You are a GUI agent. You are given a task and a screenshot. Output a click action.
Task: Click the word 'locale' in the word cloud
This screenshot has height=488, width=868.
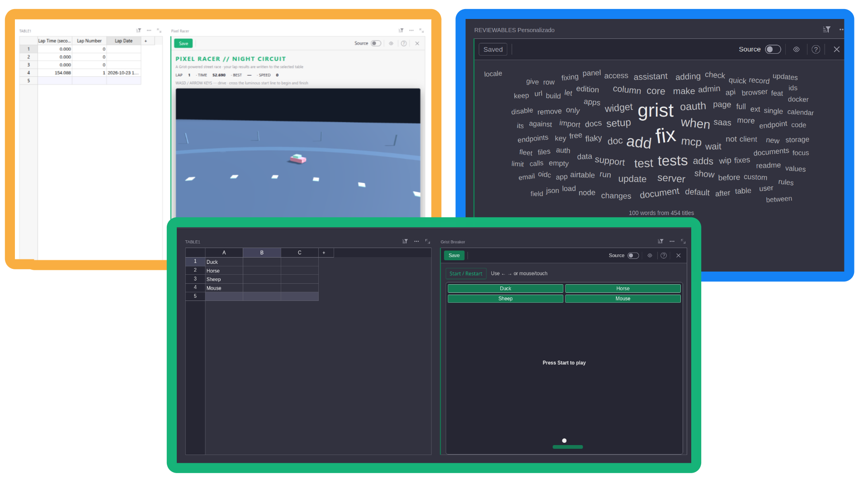point(493,74)
